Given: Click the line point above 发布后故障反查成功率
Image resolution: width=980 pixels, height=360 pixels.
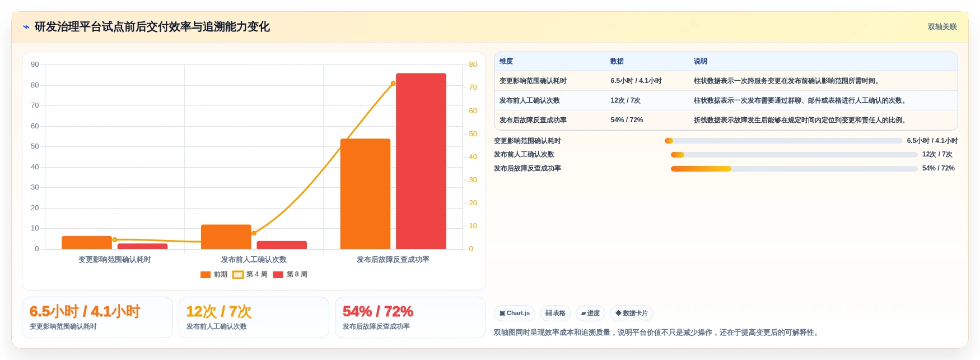Looking at the screenshot, I should [x=393, y=84].
